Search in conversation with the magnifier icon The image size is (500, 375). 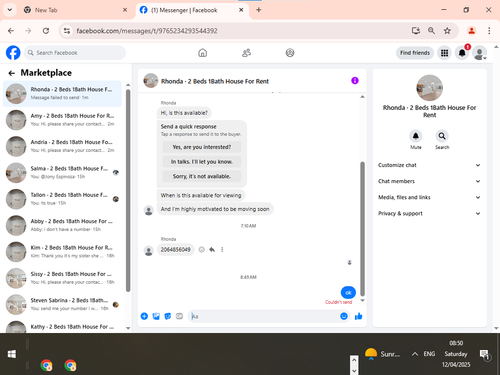pyautogui.click(x=442, y=136)
